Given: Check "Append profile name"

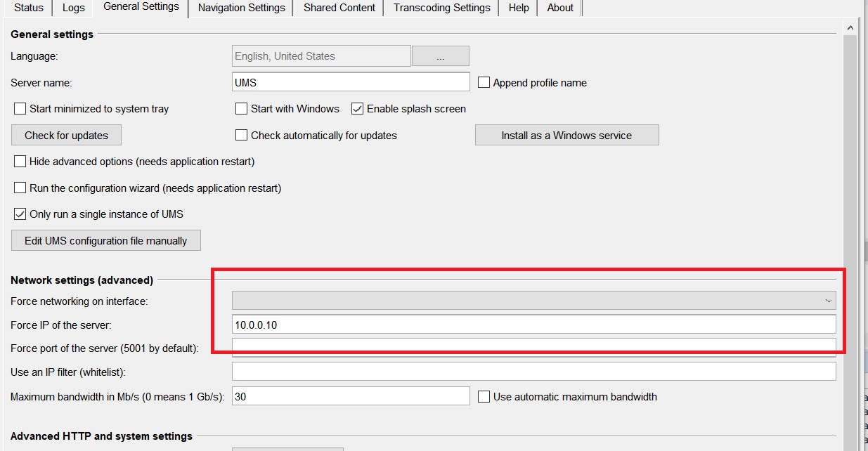Looking at the screenshot, I should click(x=483, y=82).
